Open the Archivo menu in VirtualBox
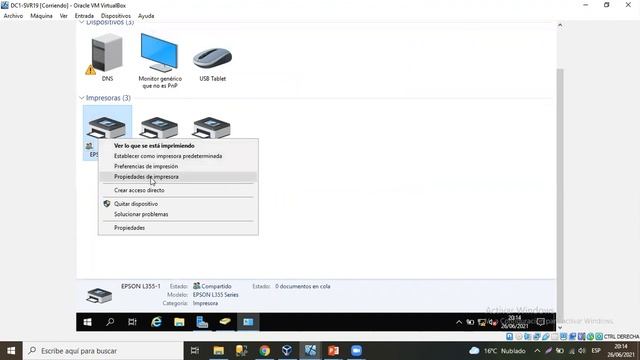The image size is (640, 360). click(x=13, y=16)
